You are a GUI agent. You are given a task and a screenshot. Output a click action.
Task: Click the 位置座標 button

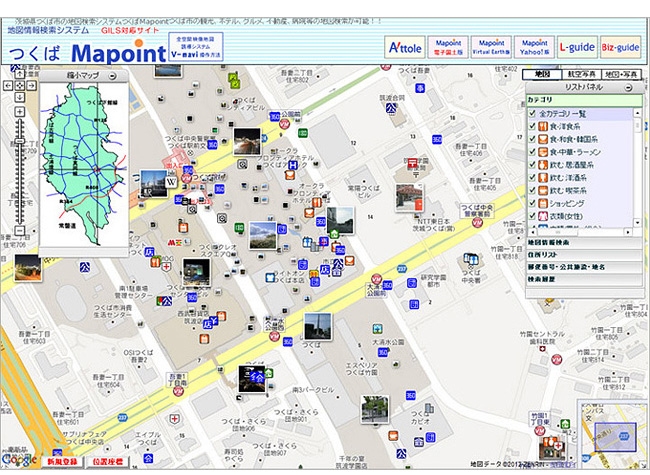[108, 462]
